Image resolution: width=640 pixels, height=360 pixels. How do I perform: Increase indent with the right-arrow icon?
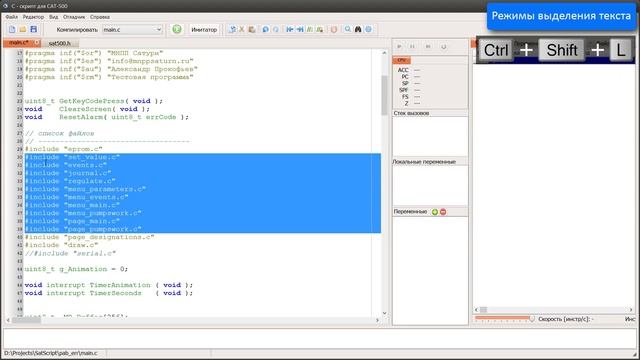coord(300,29)
